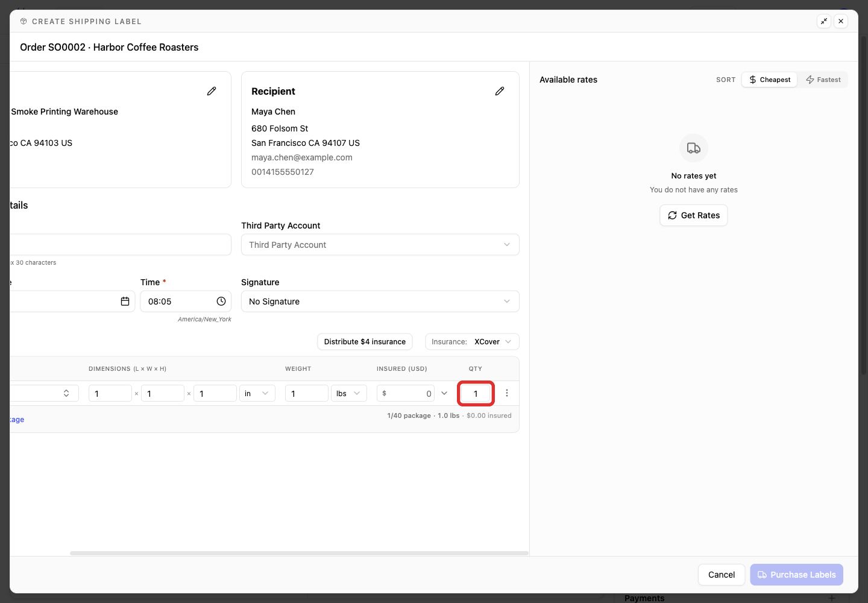This screenshot has width=868, height=603.
Task: Click recipient email maya.chen@example.com
Action: pos(302,157)
